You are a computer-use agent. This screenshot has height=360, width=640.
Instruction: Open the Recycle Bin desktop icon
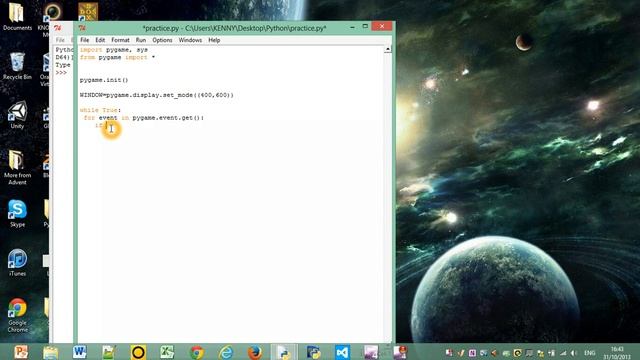click(17, 66)
